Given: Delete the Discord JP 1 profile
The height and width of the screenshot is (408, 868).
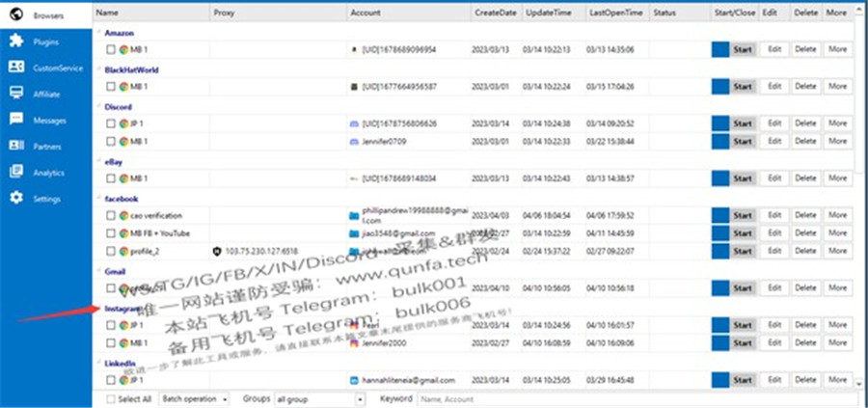Looking at the screenshot, I should 805,123.
